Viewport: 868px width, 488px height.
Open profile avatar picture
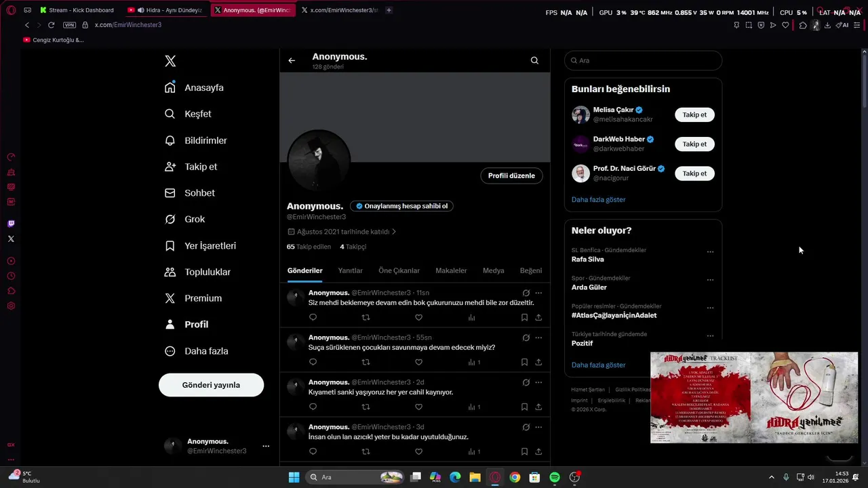point(319,161)
